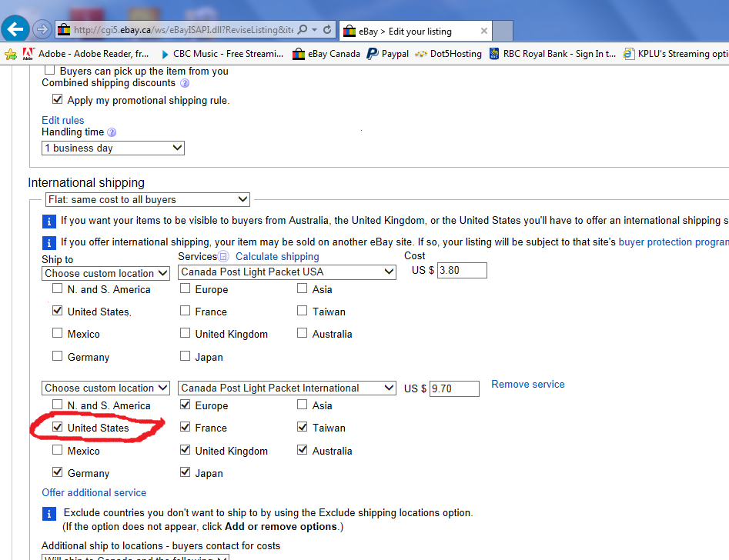Open the eBay Canada favorites bookmark
Viewport: 729px width, 560px height.
326,54
